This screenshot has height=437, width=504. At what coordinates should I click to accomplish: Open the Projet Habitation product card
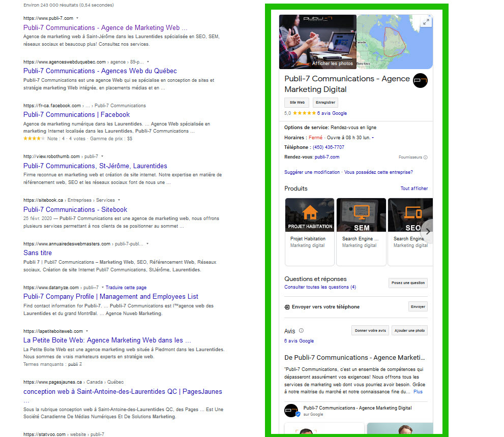pyautogui.click(x=310, y=232)
